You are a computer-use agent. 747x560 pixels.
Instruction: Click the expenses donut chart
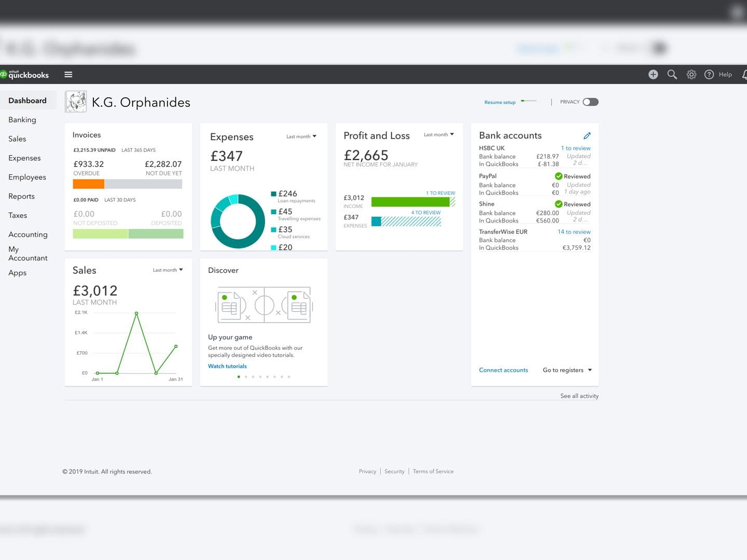coord(238,221)
